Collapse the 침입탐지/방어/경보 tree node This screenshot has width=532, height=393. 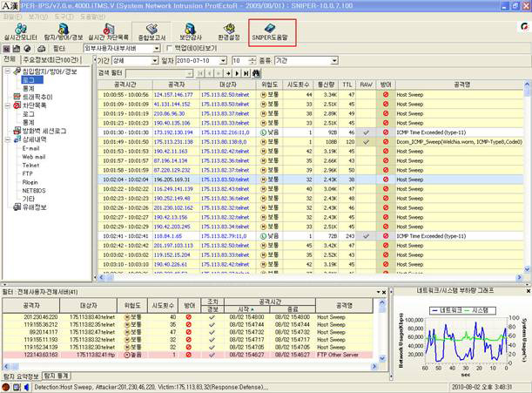[7, 71]
